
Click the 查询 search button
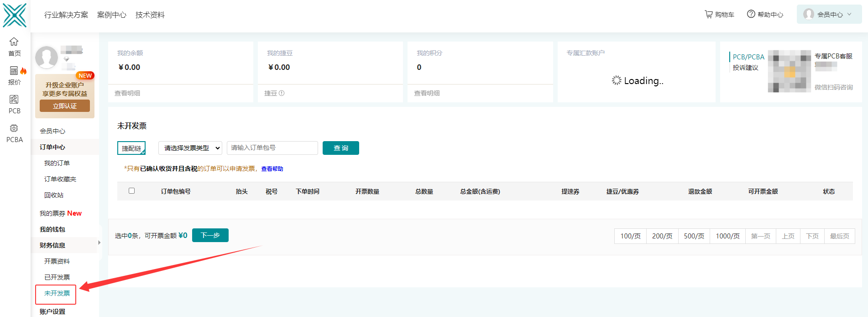[x=340, y=148]
